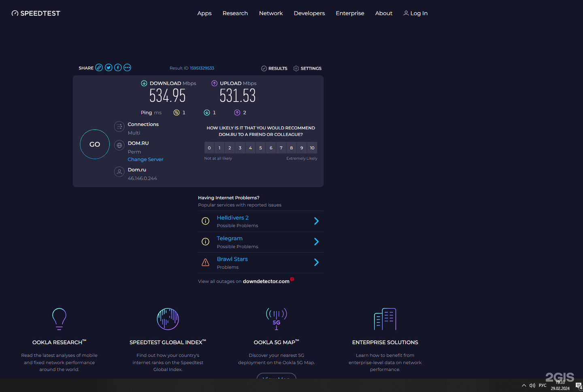
Task: Click the SPEEDTEST GLOBAL INDEX heading
Action: [x=168, y=342]
